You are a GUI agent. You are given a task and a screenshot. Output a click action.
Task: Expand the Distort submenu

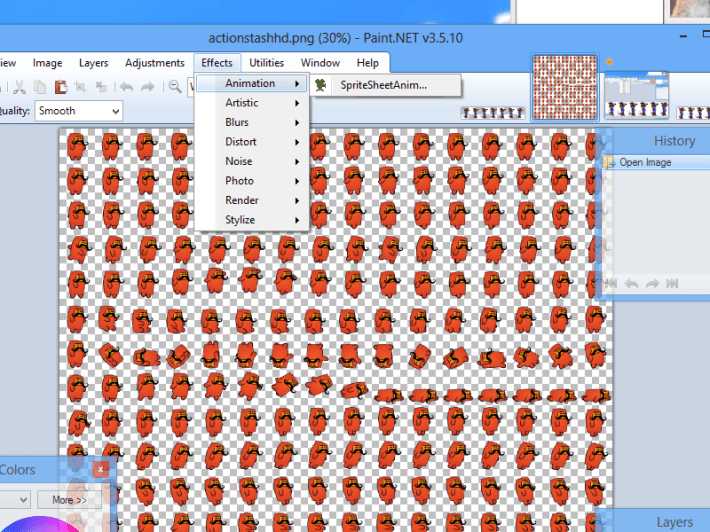tap(252, 142)
